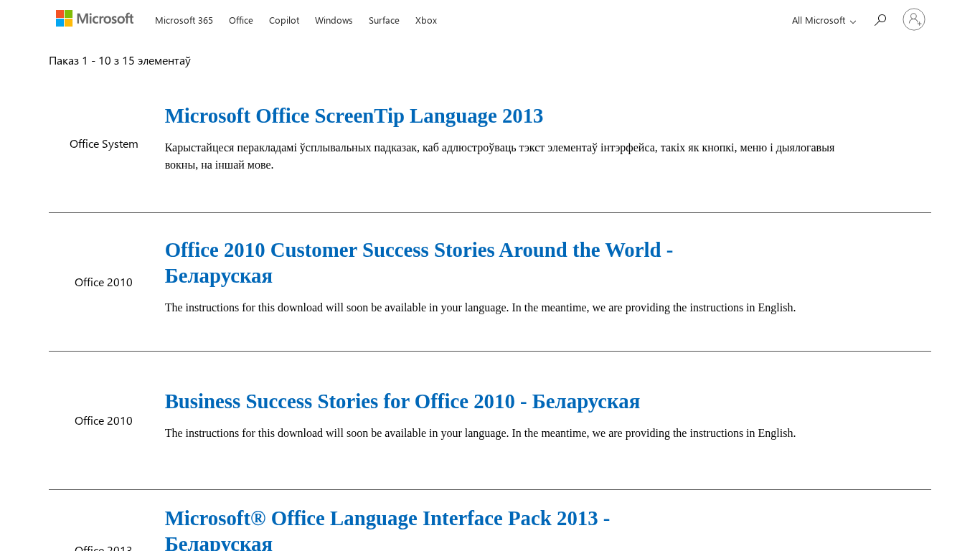
Task: Click Office 2010 label beside Business Success Stories
Action: 103,421
